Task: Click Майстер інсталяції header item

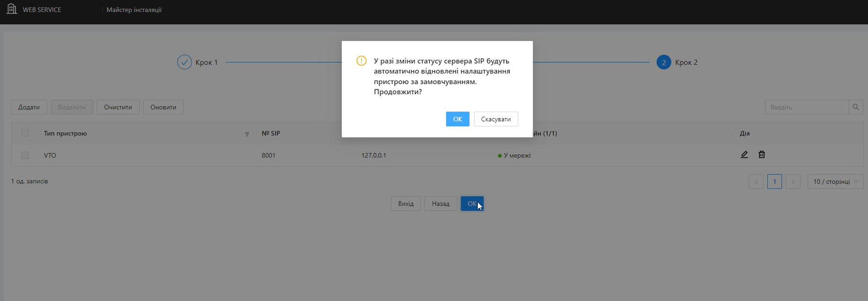Action: coord(134,10)
